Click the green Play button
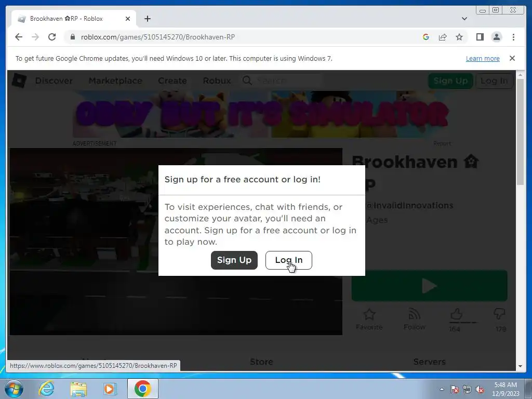532x399 pixels. 429,286
